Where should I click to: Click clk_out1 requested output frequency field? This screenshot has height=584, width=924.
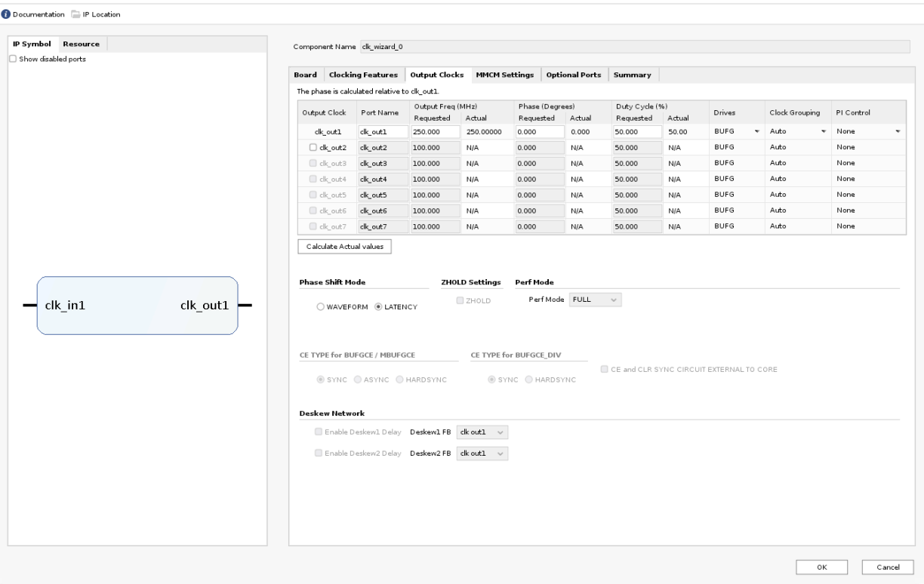(x=435, y=131)
